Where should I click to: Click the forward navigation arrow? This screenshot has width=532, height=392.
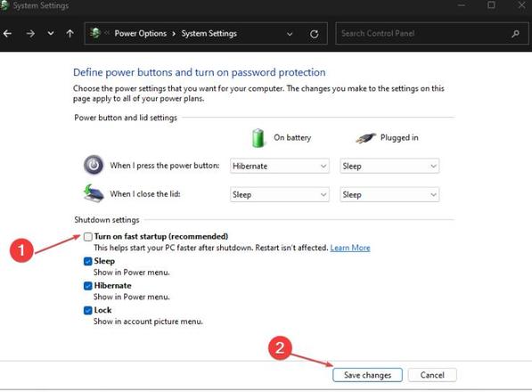(30, 34)
